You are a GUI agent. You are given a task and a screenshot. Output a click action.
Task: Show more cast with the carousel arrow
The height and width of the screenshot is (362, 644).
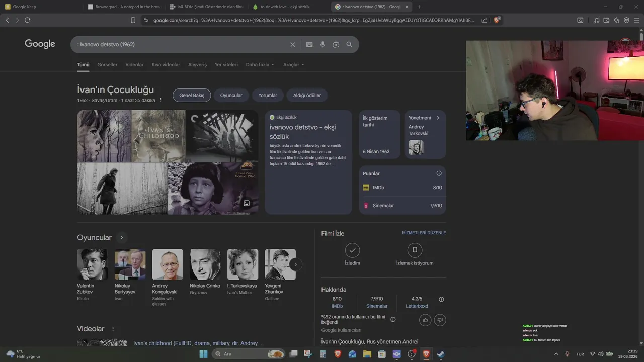(x=296, y=264)
